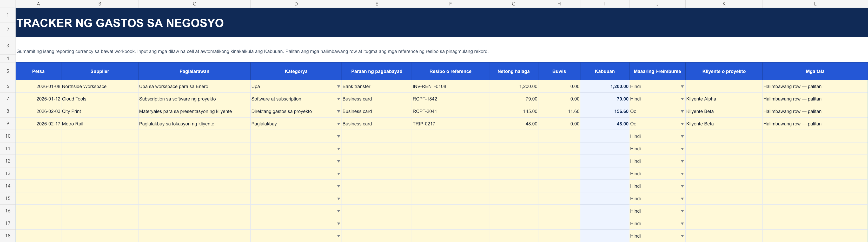Click the Kliyente o proyekto header
Viewport: 868px width, 242px height.
click(x=724, y=71)
